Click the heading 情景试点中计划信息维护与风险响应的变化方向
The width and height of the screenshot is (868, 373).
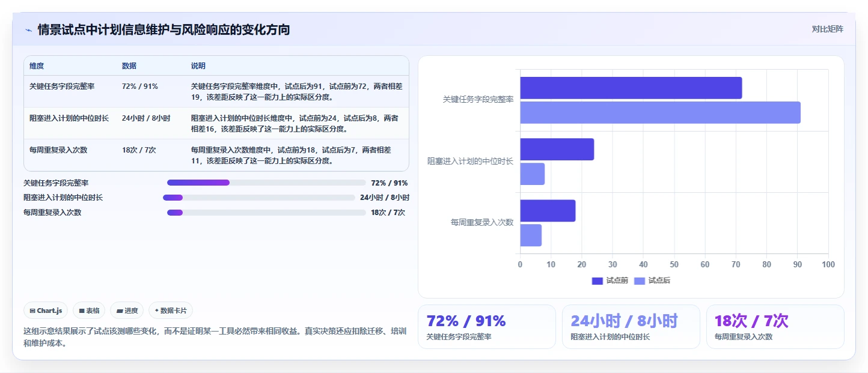coord(164,29)
